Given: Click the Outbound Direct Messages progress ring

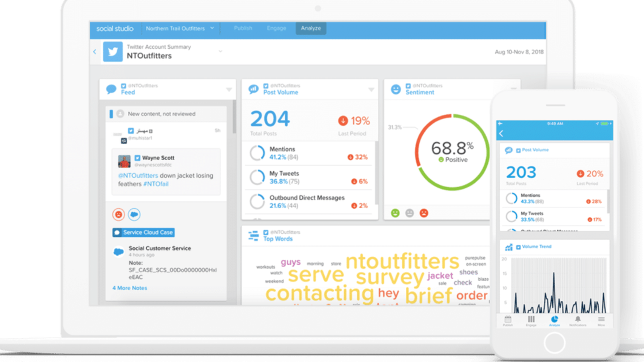Looking at the screenshot, I should tap(257, 201).
